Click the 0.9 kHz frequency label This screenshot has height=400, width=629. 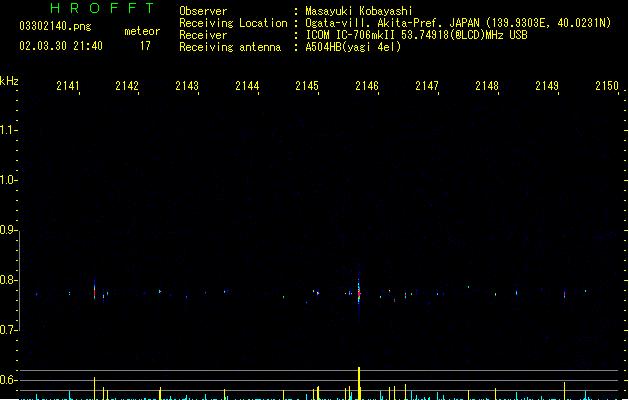(x=7, y=230)
